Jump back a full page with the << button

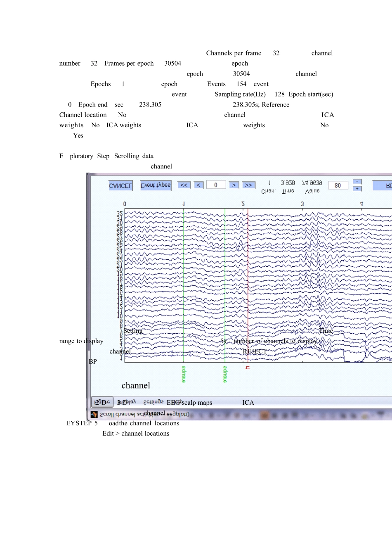click(184, 185)
